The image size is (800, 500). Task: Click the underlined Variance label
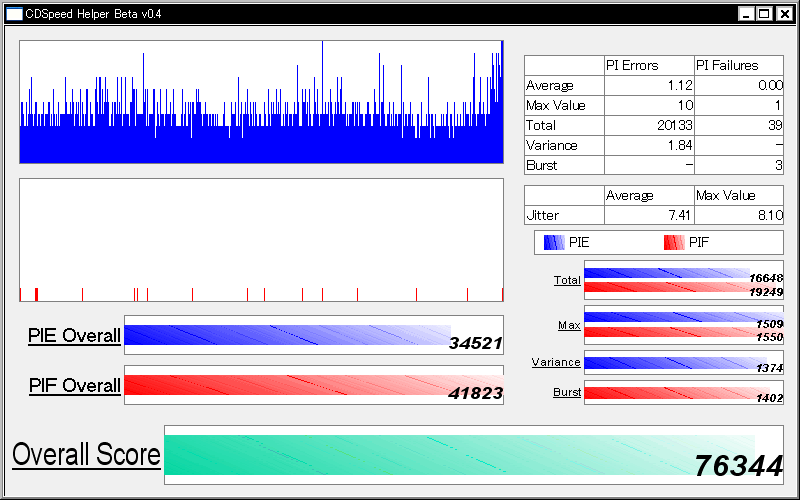coord(556,362)
